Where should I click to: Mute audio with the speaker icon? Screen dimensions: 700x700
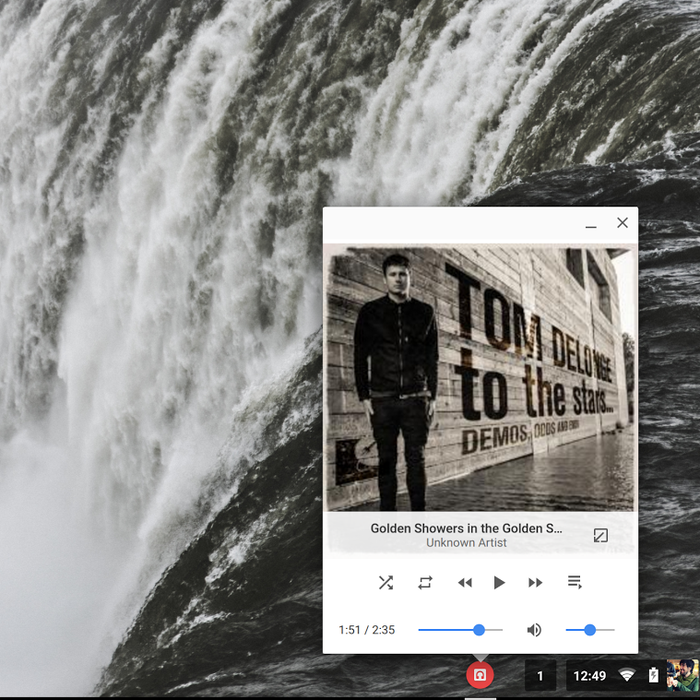pyautogui.click(x=534, y=630)
